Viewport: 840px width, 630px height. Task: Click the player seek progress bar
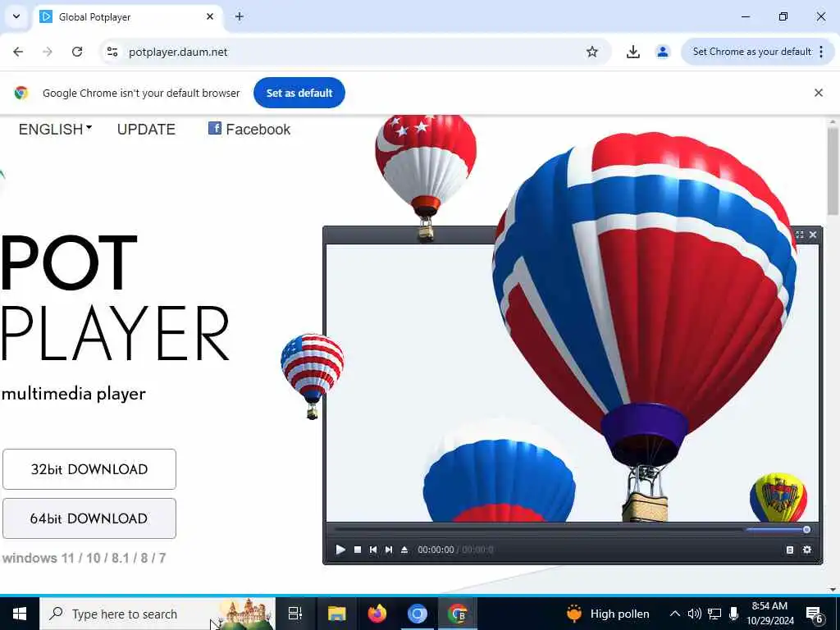(538, 530)
